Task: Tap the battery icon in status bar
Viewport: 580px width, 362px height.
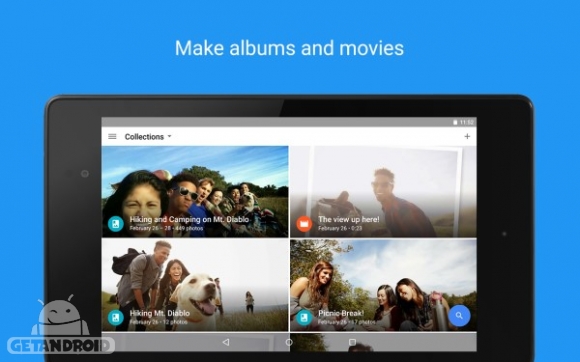Action: coord(455,122)
